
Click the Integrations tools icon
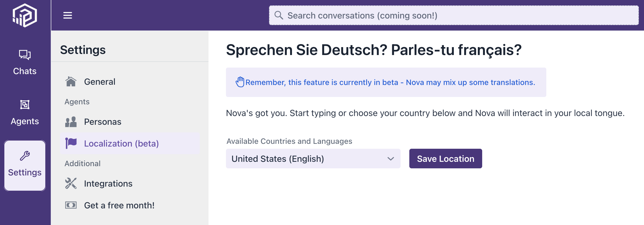coord(71,183)
